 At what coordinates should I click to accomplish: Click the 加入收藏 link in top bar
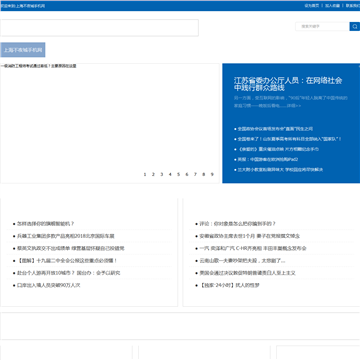(x=332, y=6)
